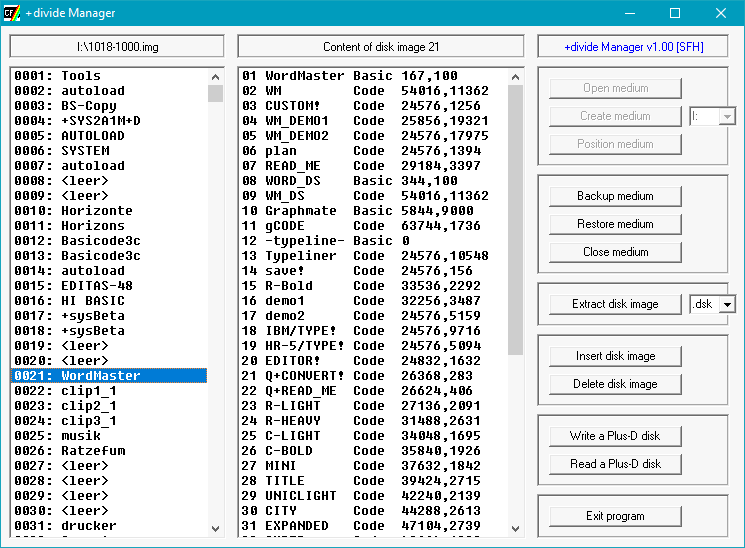
Task: Click Extract disk image button
Action: (615, 304)
